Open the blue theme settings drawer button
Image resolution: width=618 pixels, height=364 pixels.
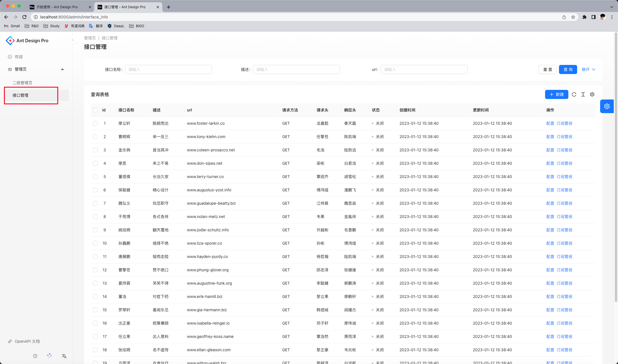pos(607,106)
